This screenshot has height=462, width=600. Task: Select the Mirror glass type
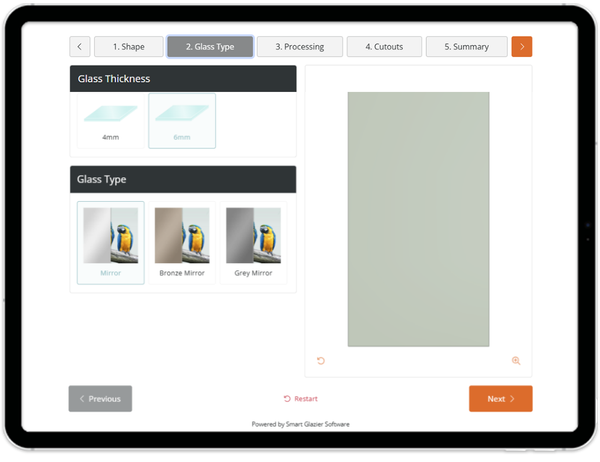(111, 243)
